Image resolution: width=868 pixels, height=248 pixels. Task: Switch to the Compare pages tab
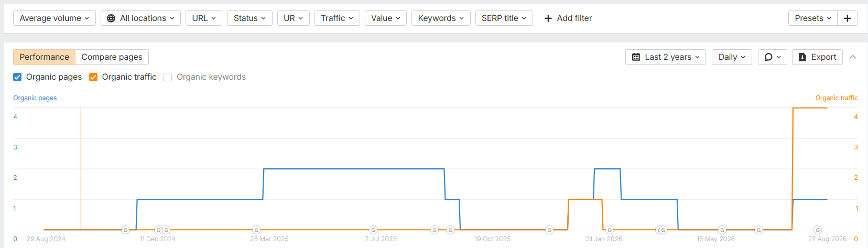[x=112, y=57]
